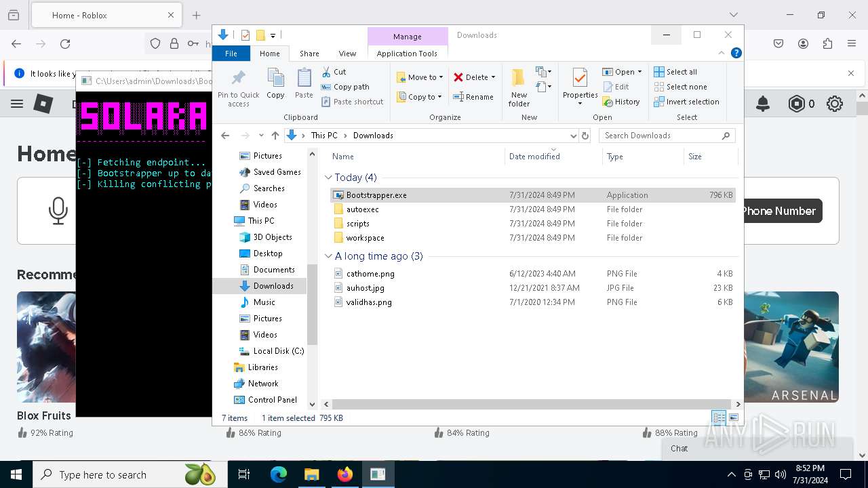
Task: Click Firefox taskbar icon
Action: 344,474
